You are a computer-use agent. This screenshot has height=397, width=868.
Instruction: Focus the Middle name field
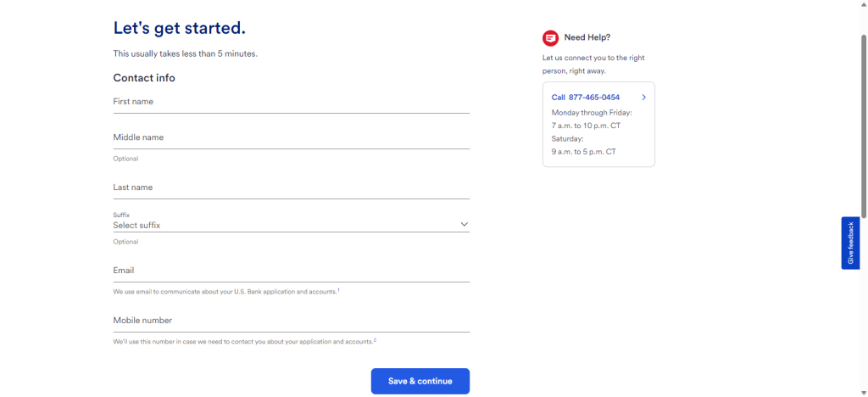292,138
